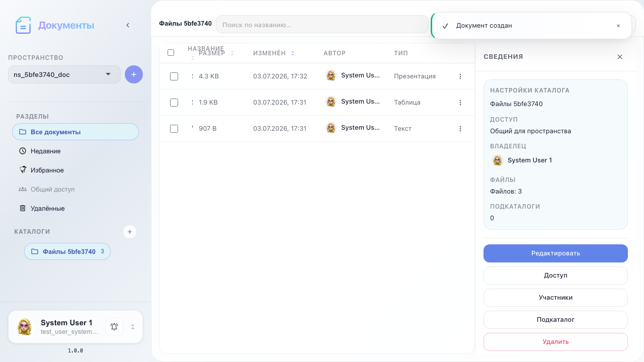644x362 pixels.
Task: Click the owner avatar in the Сведения panel
Action: 498,160
